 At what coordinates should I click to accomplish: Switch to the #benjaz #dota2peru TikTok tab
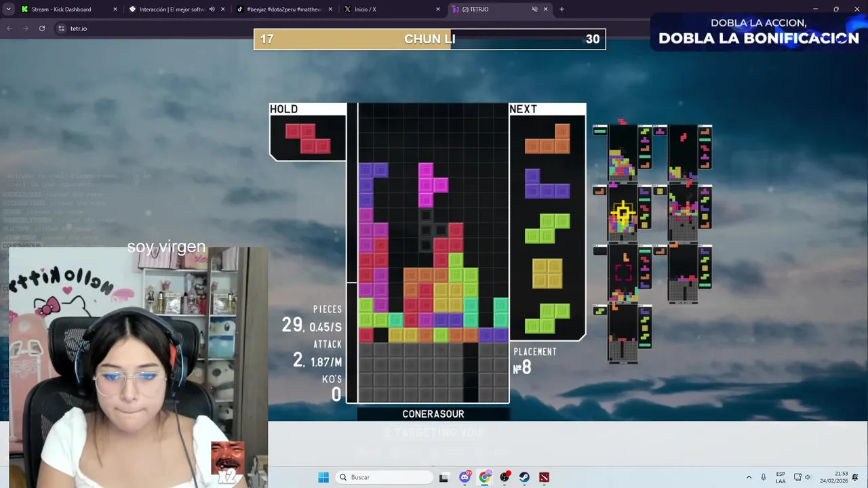283,9
